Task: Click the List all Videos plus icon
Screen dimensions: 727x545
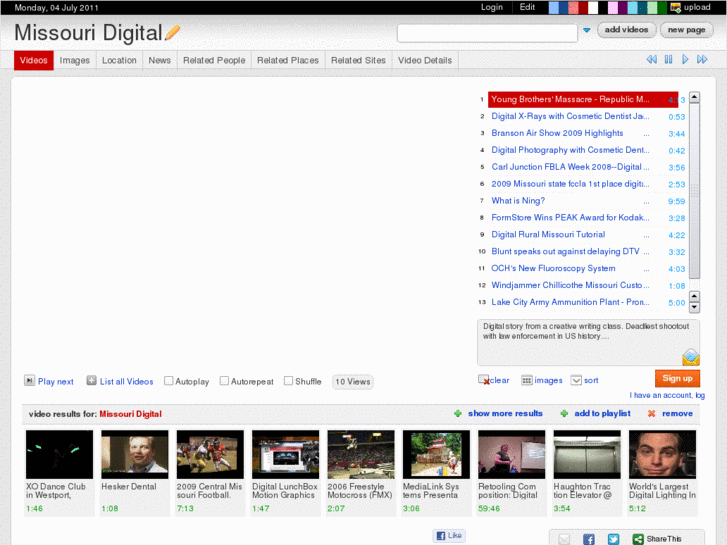Action: (91, 380)
